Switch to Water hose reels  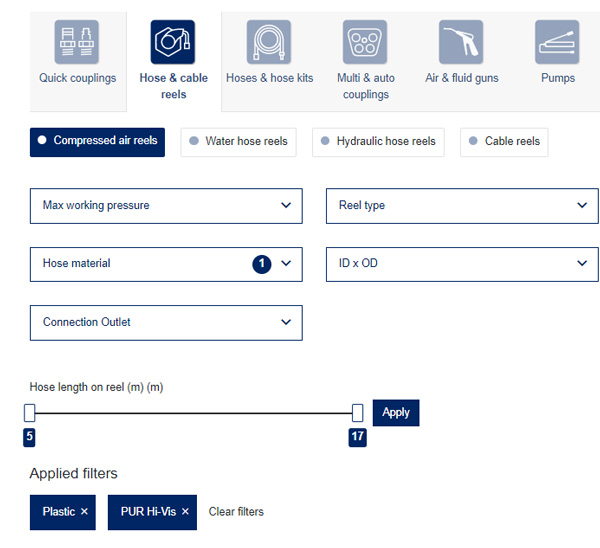(x=238, y=142)
